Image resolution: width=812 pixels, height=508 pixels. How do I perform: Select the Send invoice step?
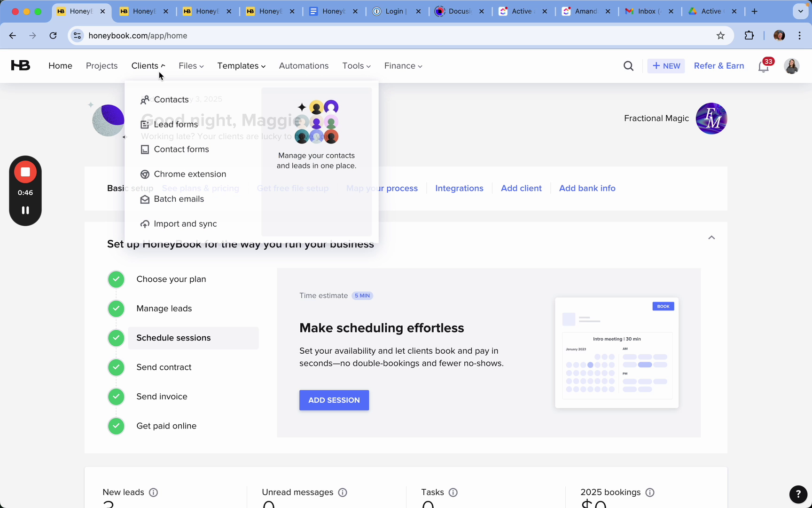pyautogui.click(x=162, y=397)
